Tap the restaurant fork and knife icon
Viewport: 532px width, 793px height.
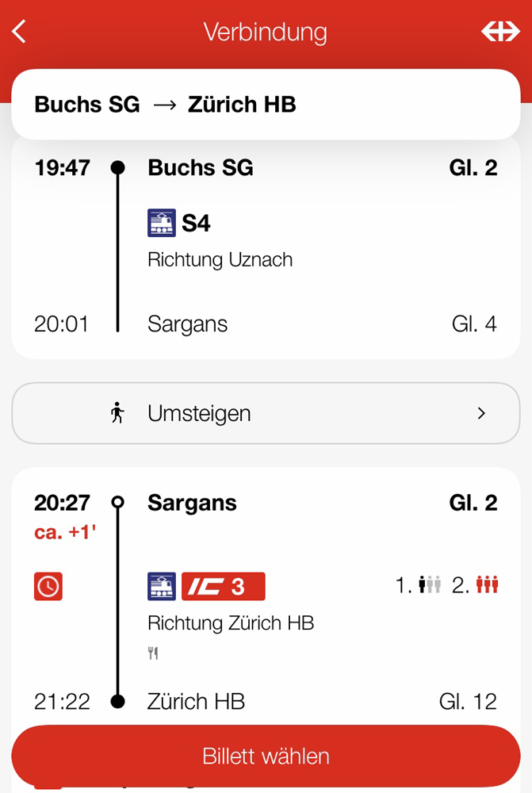153,653
